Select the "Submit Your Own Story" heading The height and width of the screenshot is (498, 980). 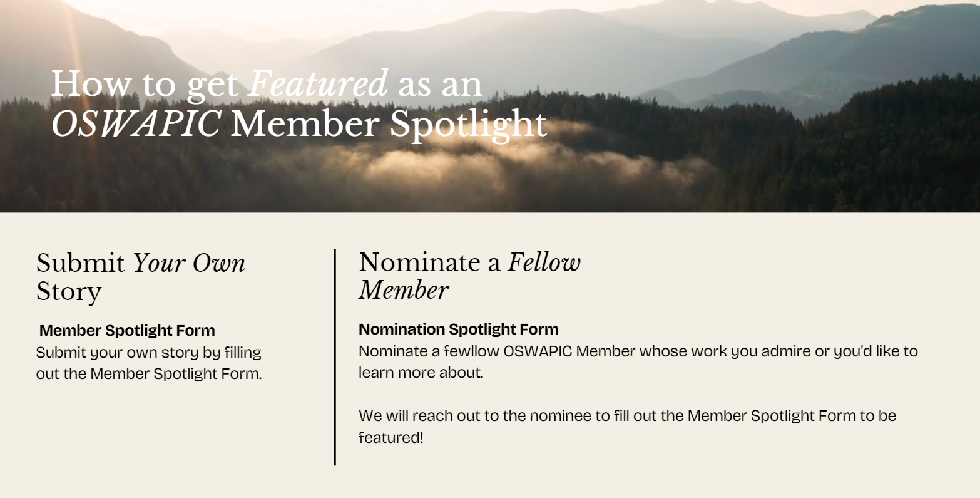click(x=141, y=277)
